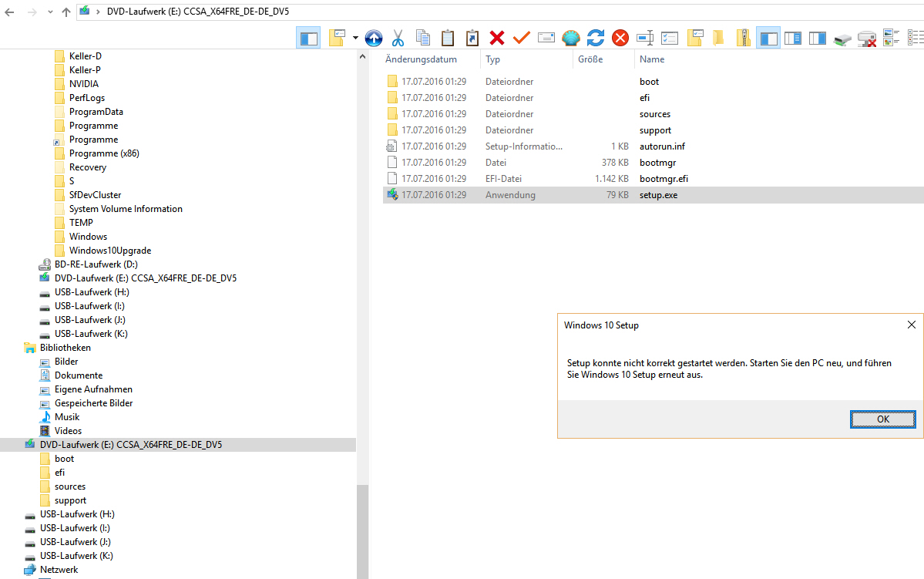Select Programme (x86) in tree
Viewport: 924px width, 579px height.
click(x=104, y=153)
